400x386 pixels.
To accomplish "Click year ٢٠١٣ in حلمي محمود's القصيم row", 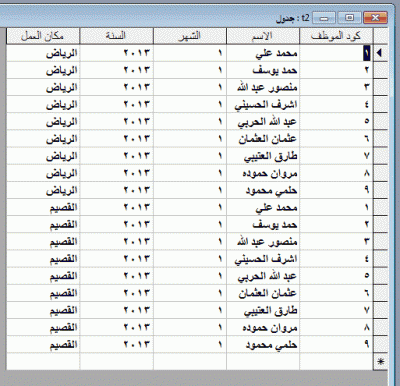I will click(116, 345).
